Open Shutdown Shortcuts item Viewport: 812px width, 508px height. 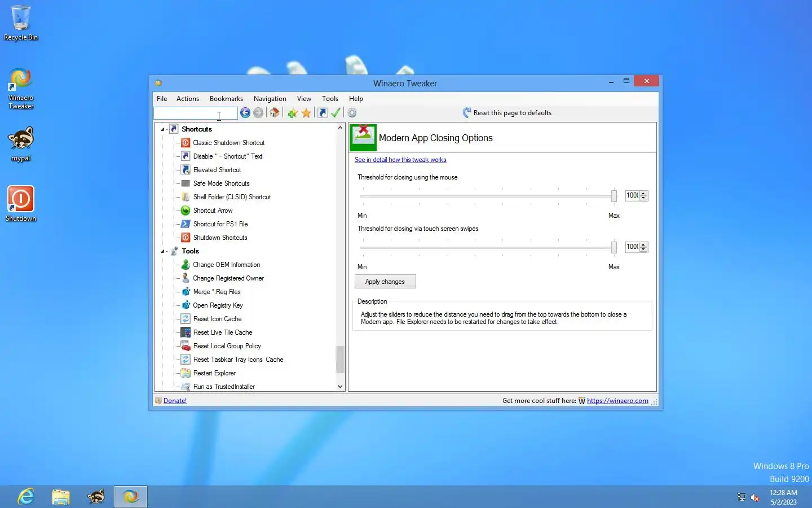(x=220, y=238)
